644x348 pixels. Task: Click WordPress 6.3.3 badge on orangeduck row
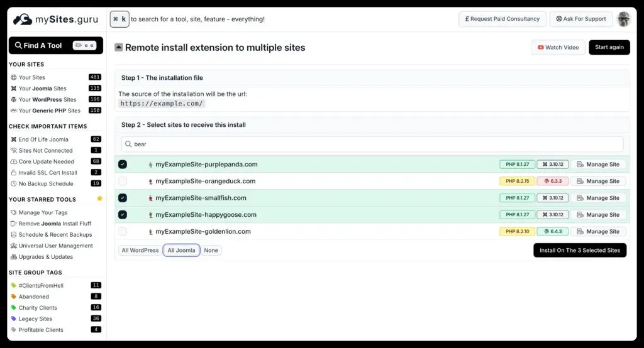552,181
